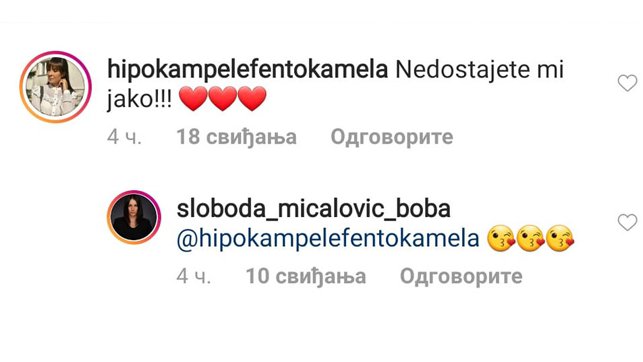Screen dimensions: 643x362
Task: Click the 'Nedostajete mi' comment text
Action: point(479,70)
